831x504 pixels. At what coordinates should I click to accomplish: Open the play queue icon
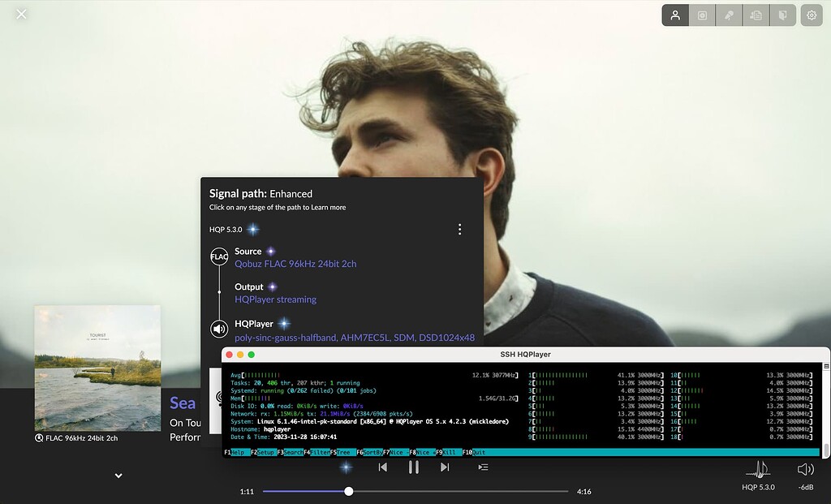[x=483, y=467]
